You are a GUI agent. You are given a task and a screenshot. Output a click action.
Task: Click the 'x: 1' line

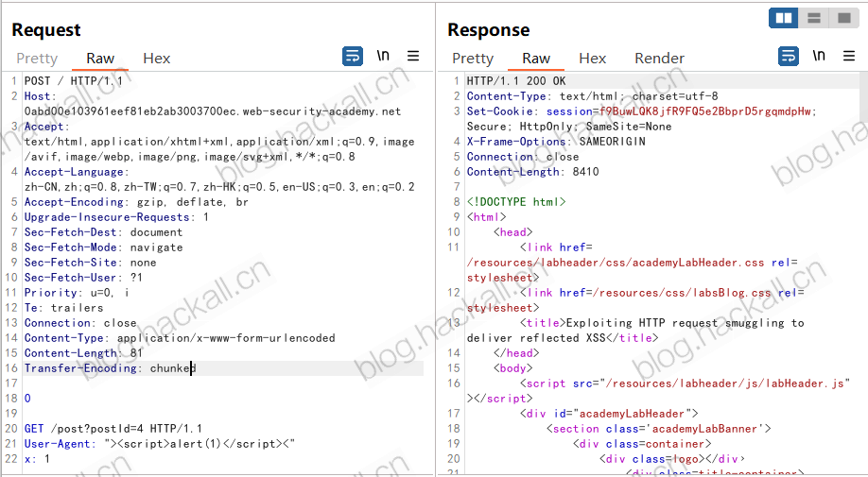[37, 459]
